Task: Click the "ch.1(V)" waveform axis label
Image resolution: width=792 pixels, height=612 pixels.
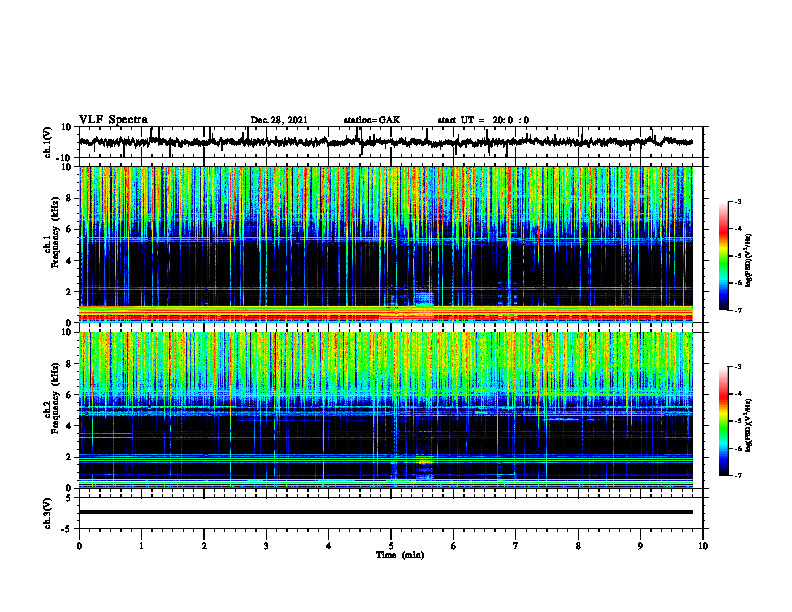Action: (x=48, y=142)
